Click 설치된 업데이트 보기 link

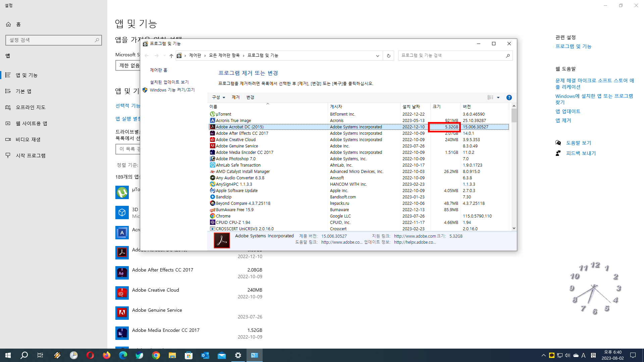[x=169, y=82]
